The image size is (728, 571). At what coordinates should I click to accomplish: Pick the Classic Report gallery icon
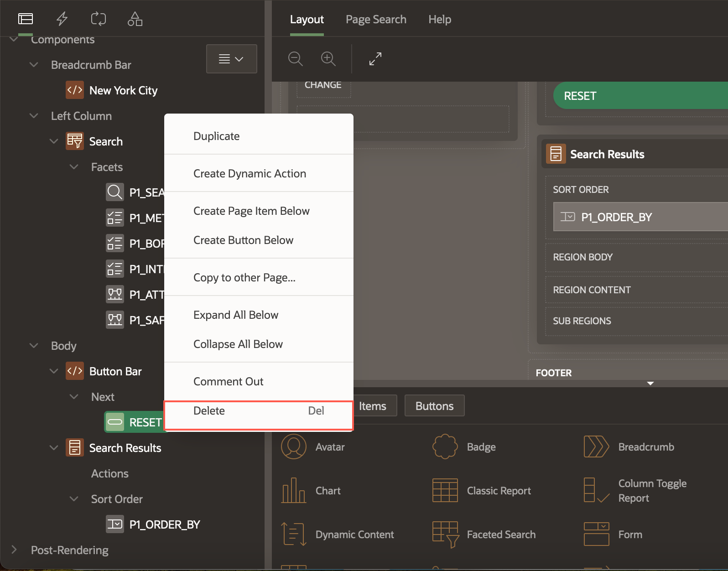tap(445, 490)
